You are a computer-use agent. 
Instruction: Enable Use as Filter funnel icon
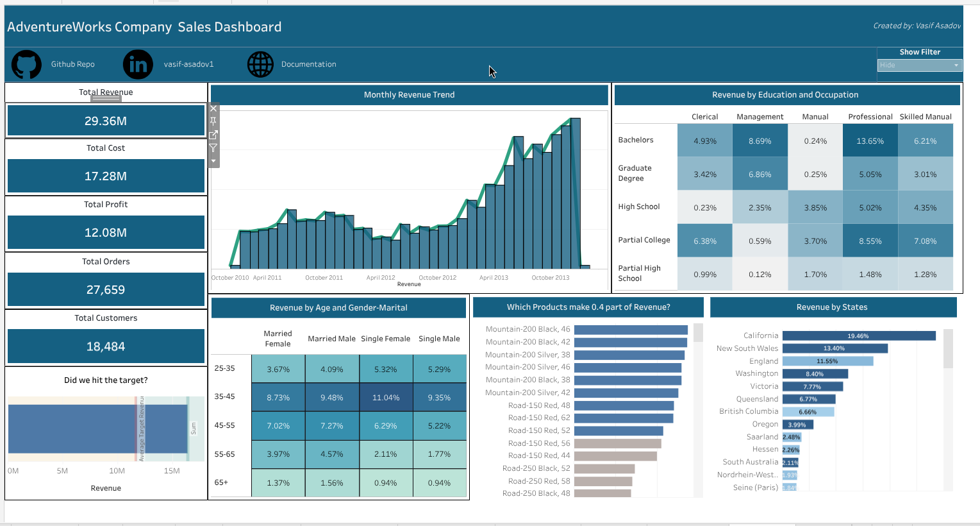214,148
